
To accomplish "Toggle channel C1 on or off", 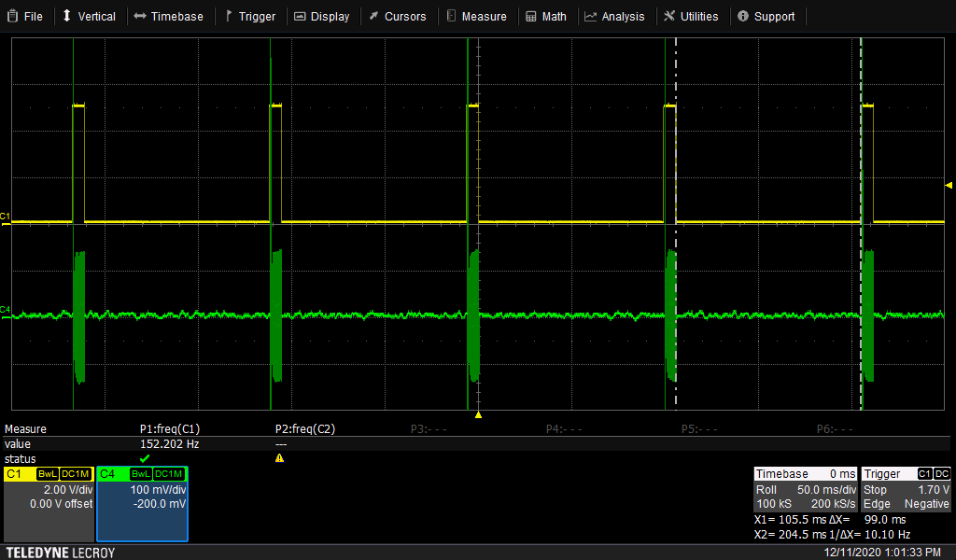I will [14, 474].
